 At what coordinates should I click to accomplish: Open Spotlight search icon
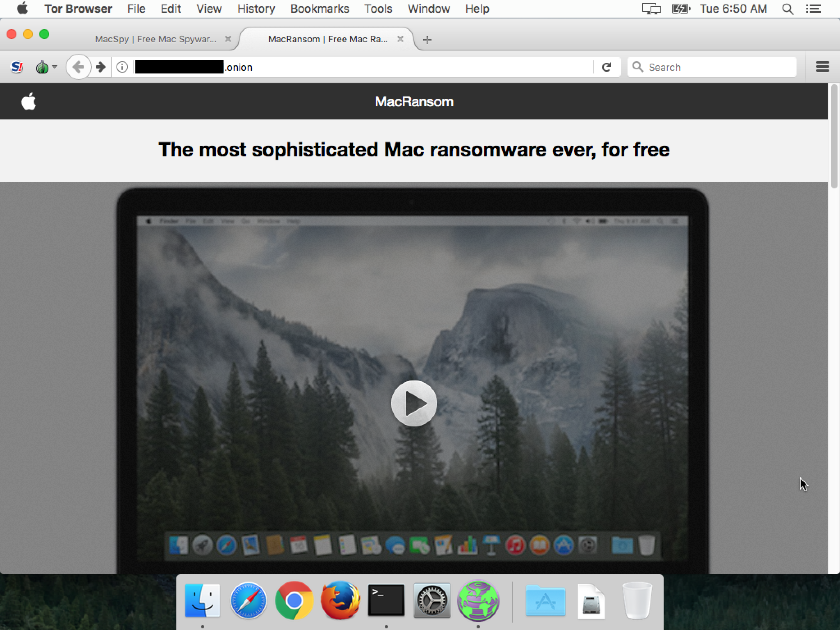pyautogui.click(x=787, y=9)
